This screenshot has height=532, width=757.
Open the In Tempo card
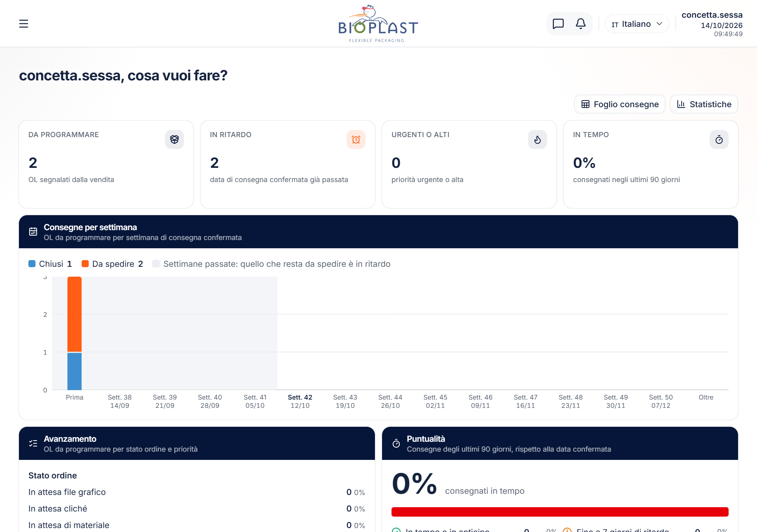[x=651, y=164]
